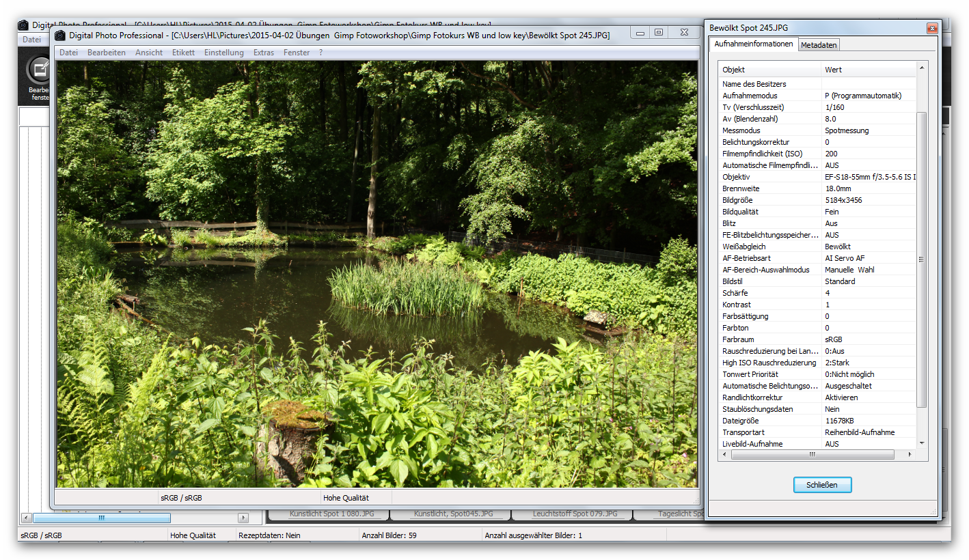Select the Schärfe row
Image resolution: width=969 pixels, height=560 pixels.
(817, 293)
